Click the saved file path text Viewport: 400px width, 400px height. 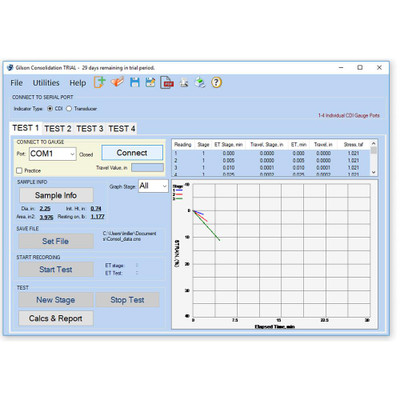coord(129,236)
